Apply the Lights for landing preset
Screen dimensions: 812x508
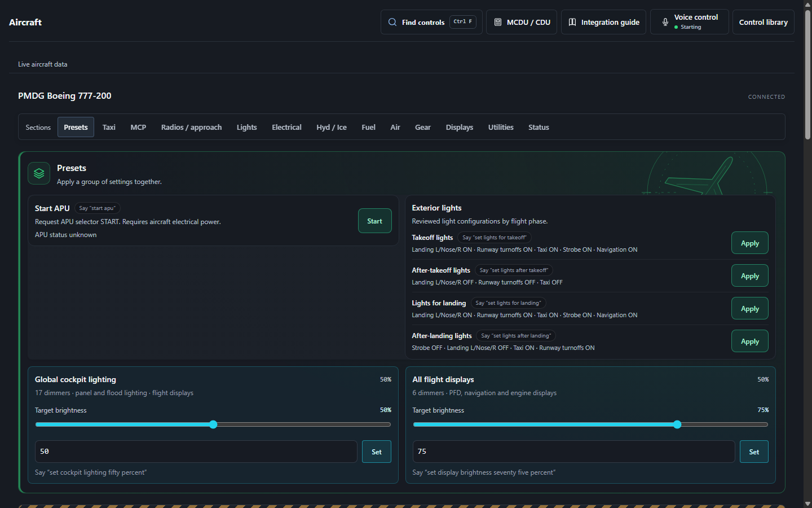pyautogui.click(x=750, y=308)
